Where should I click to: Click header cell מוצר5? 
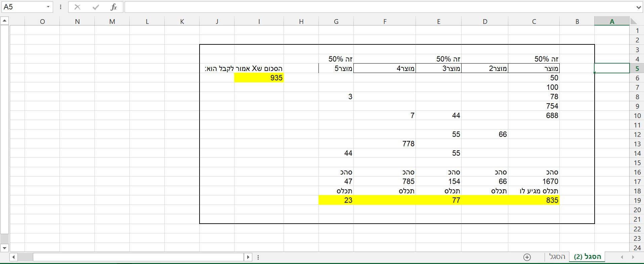pos(336,68)
